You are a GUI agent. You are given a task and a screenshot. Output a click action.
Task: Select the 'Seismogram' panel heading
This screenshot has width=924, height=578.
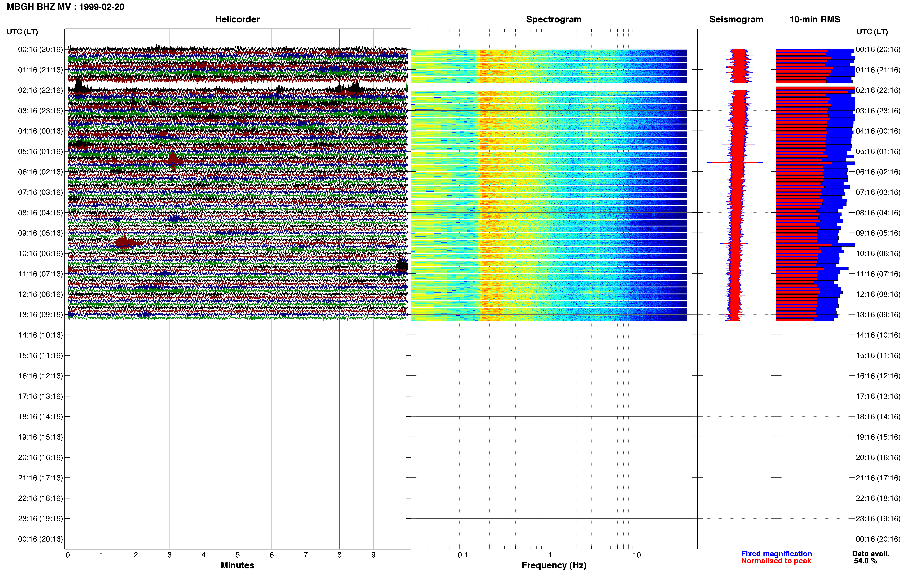click(x=736, y=19)
